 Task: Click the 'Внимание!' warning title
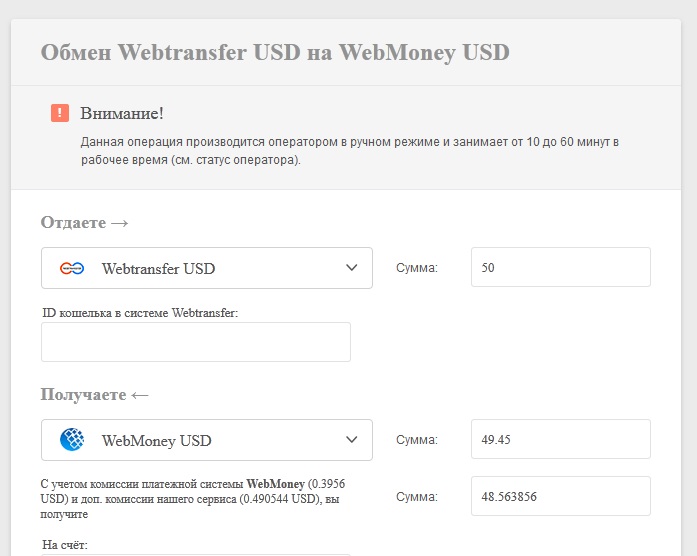click(122, 113)
